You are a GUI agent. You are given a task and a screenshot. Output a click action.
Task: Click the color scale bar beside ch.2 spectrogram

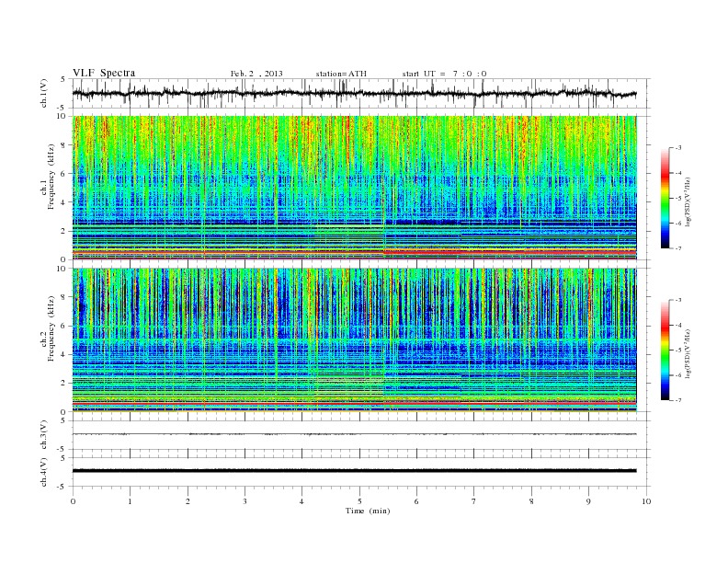(665, 350)
